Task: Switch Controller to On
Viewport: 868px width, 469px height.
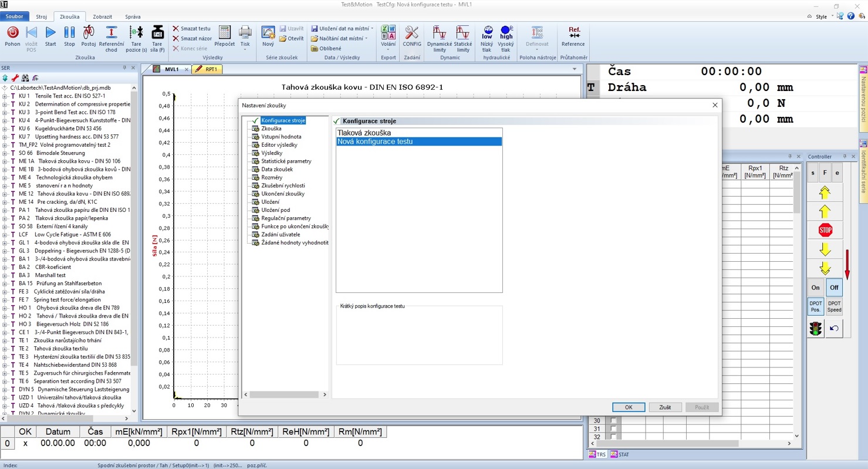Action: [816, 288]
